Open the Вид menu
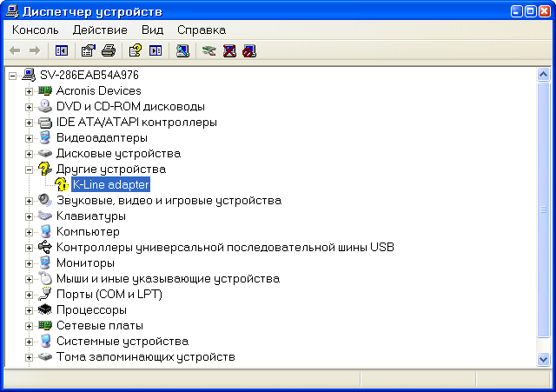This screenshot has width=556, height=392. click(152, 30)
